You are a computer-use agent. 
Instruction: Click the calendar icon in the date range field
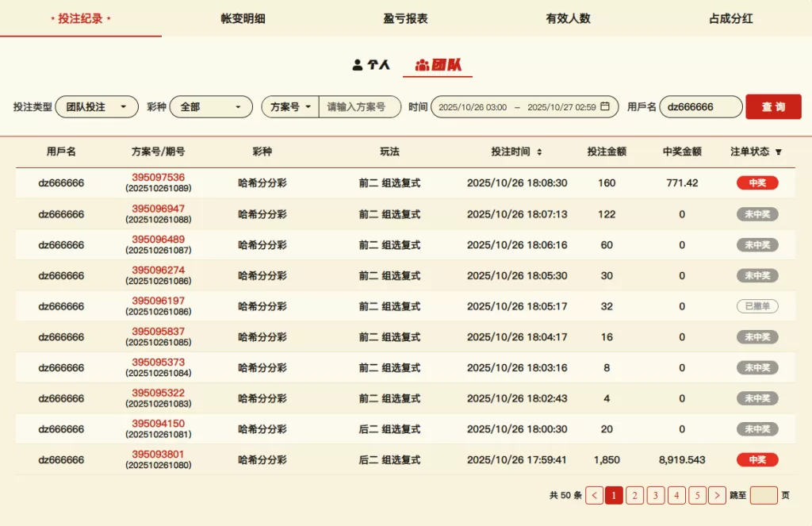point(605,106)
